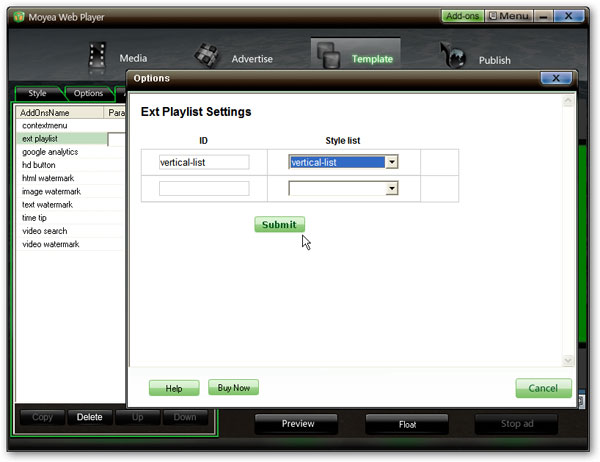Click the Delete button
The image size is (600, 462).
(90, 417)
